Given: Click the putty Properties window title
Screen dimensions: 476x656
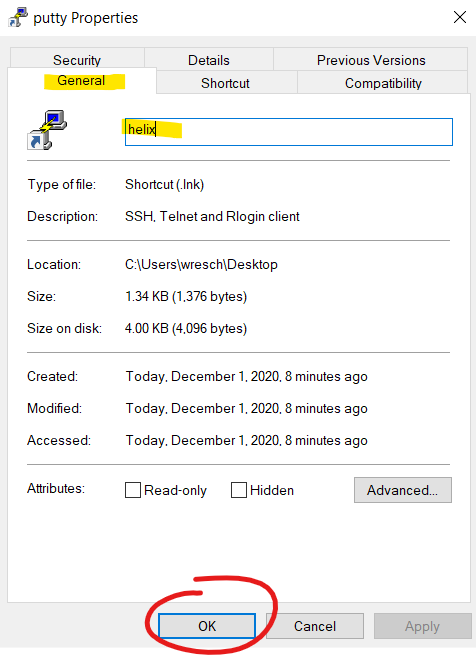Looking at the screenshot, I should coord(86,18).
